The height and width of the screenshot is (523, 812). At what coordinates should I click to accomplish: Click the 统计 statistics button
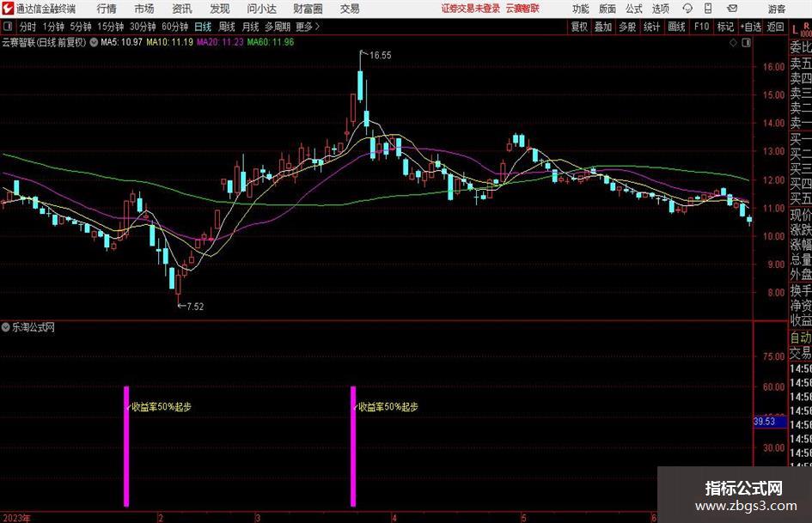(652, 27)
